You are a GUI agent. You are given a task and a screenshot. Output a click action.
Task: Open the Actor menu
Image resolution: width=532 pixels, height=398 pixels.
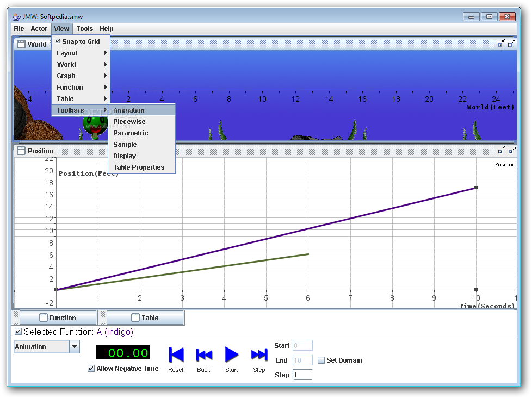(x=39, y=29)
